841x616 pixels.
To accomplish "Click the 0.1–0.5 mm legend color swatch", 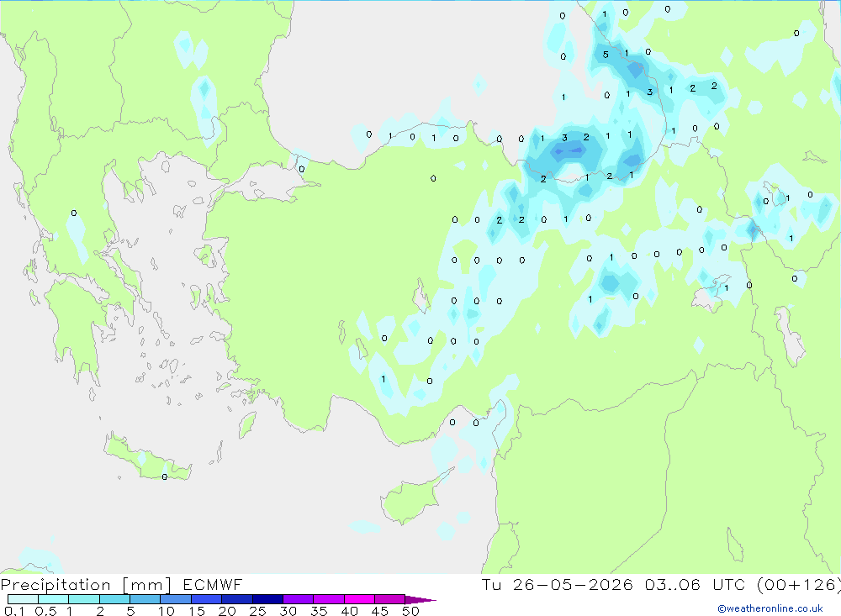I will pos(23,599).
